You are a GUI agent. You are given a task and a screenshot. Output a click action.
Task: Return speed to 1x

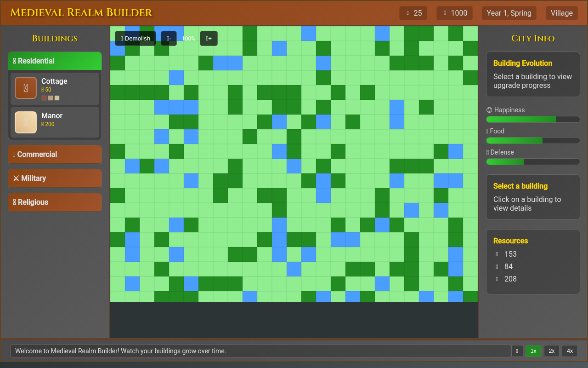(x=533, y=351)
